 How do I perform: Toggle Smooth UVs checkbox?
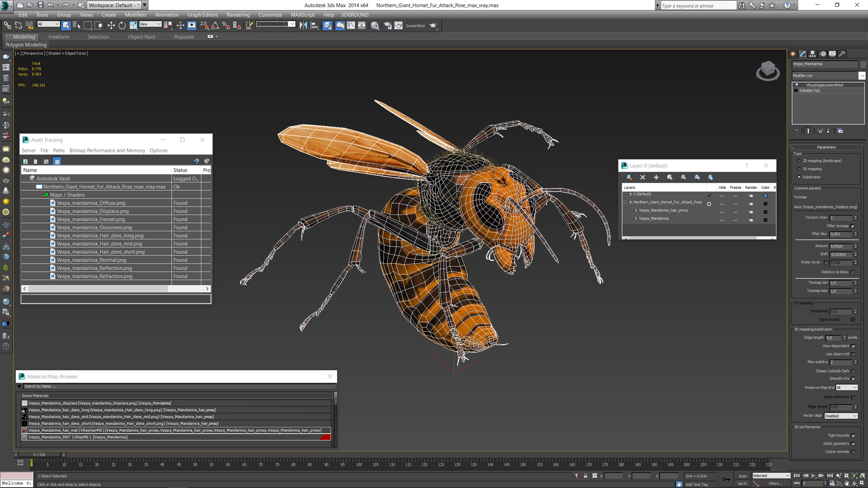[x=853, y=379]
